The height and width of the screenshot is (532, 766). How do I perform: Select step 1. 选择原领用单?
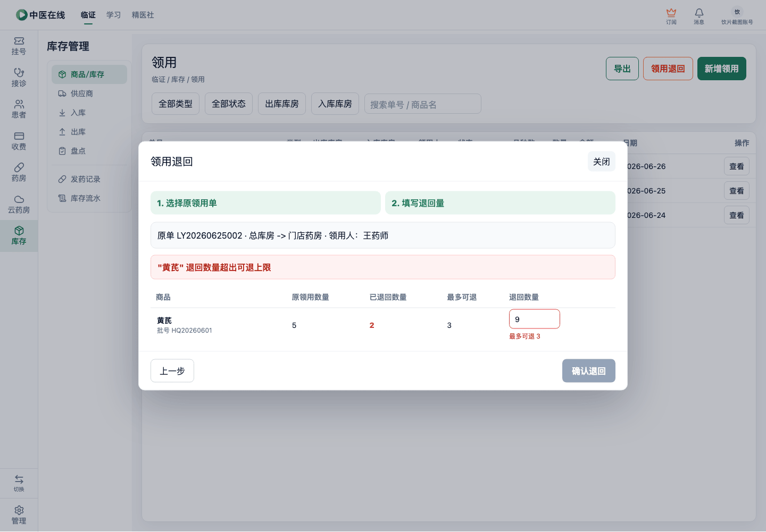click(x=265, y=203)
